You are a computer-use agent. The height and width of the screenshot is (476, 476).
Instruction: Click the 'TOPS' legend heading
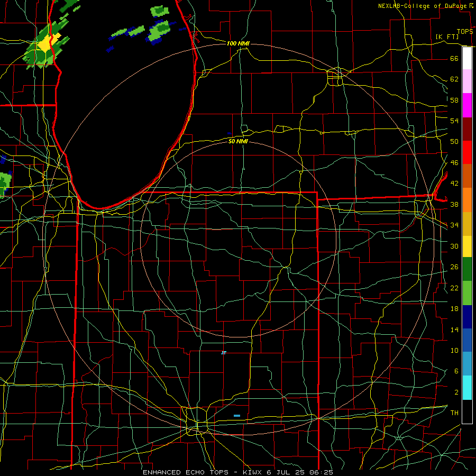point(465,32)
